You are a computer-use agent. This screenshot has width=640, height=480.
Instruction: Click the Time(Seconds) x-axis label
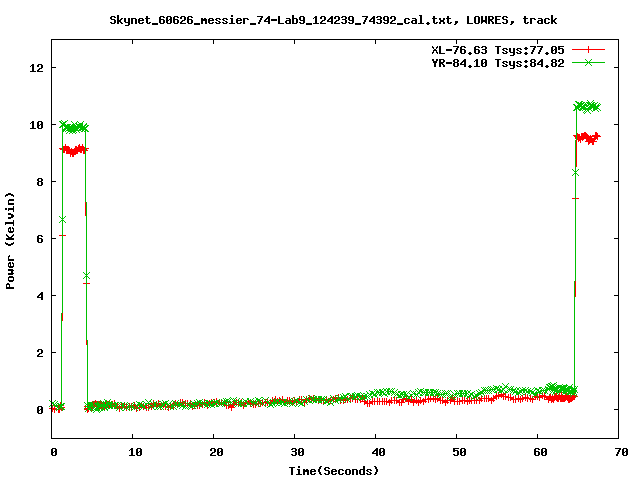click(x=333, y=471)
